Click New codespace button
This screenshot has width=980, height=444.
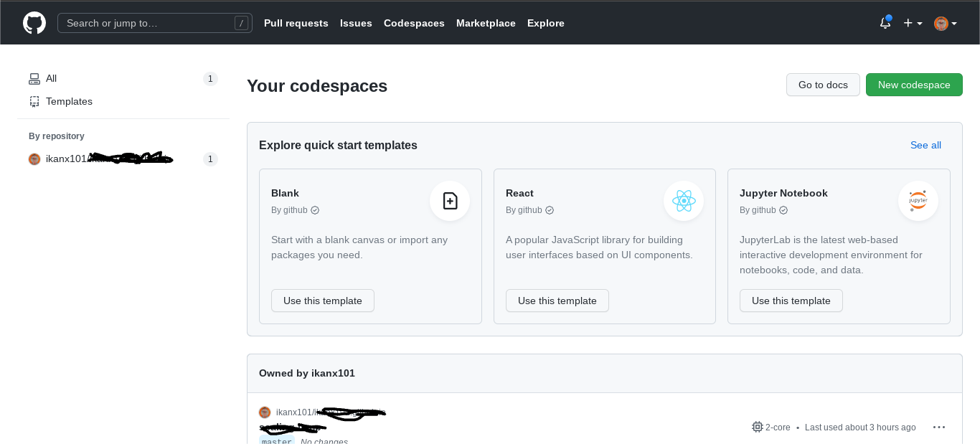(914, 85)
